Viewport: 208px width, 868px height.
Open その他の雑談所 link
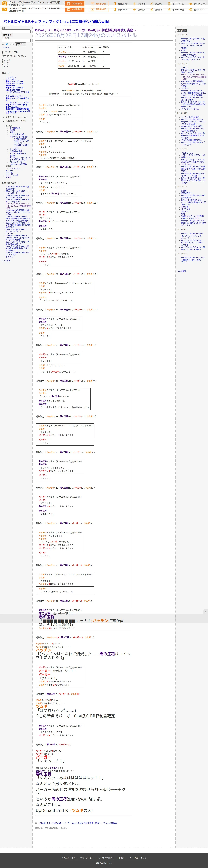[x=20, y=139]
